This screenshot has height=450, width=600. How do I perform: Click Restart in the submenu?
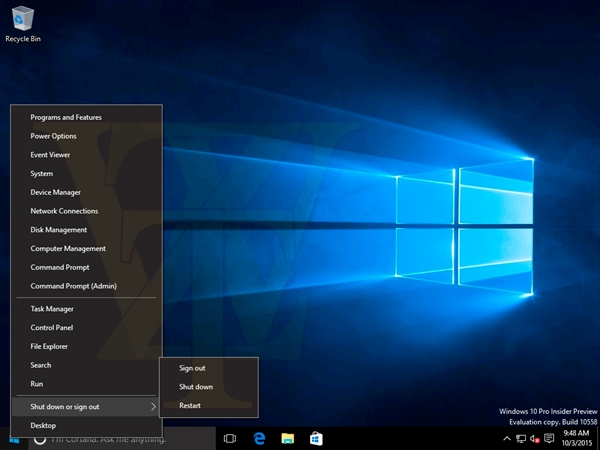click(x=190, y=405)
